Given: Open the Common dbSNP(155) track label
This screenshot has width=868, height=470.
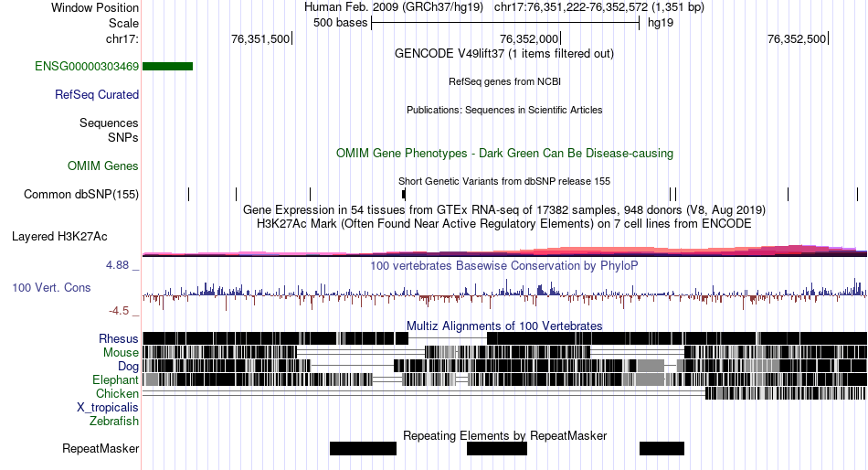Looking at the screenshot, I should [x=81, y=195].
